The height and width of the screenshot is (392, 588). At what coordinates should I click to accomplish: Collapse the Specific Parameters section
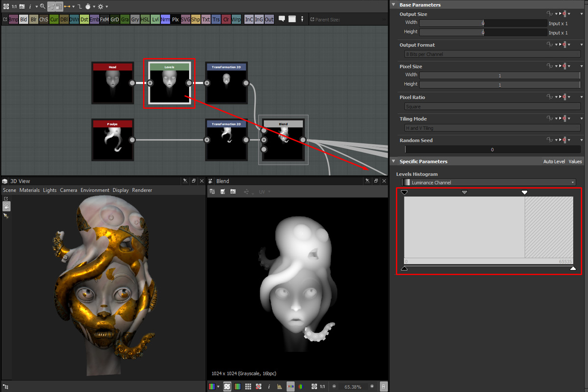(x=393, y=161)
